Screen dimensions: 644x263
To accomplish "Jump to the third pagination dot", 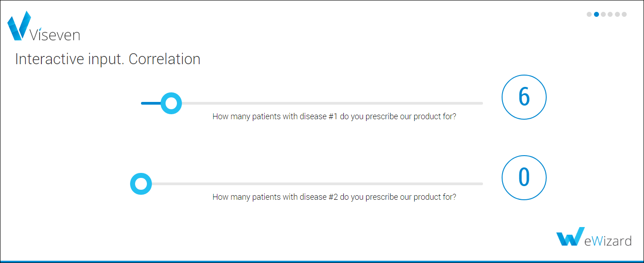I will click(604, 15).
